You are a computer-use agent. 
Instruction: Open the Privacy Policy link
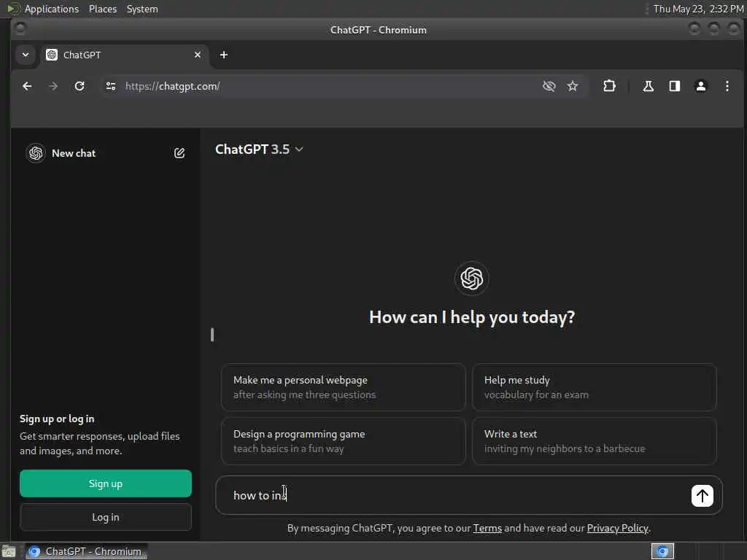[x=617, y=528]
